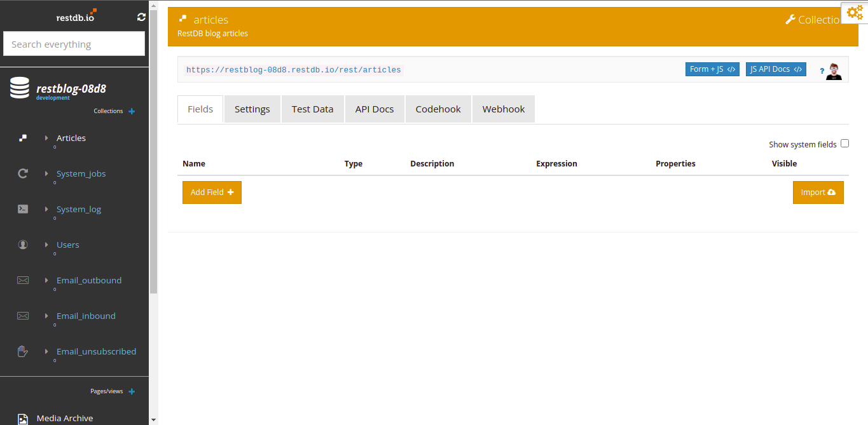Click the Email_unsubscribed hand icon

[23, 351]
